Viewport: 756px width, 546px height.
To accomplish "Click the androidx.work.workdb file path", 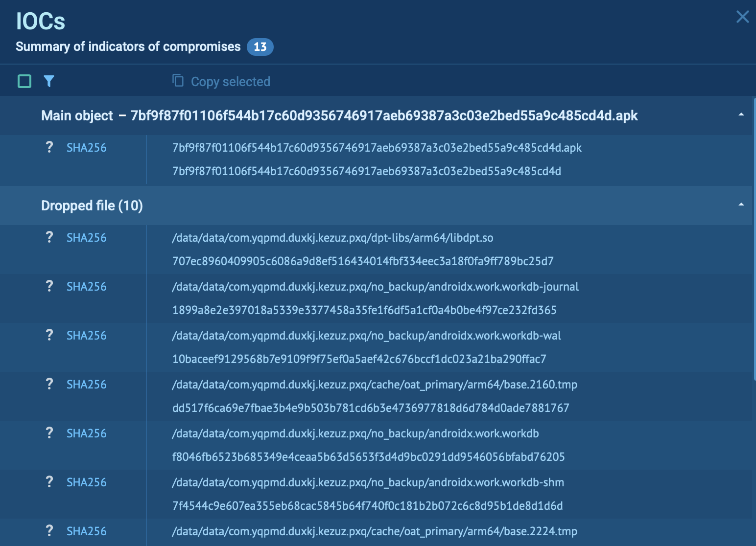I will (x=355, y=433).
